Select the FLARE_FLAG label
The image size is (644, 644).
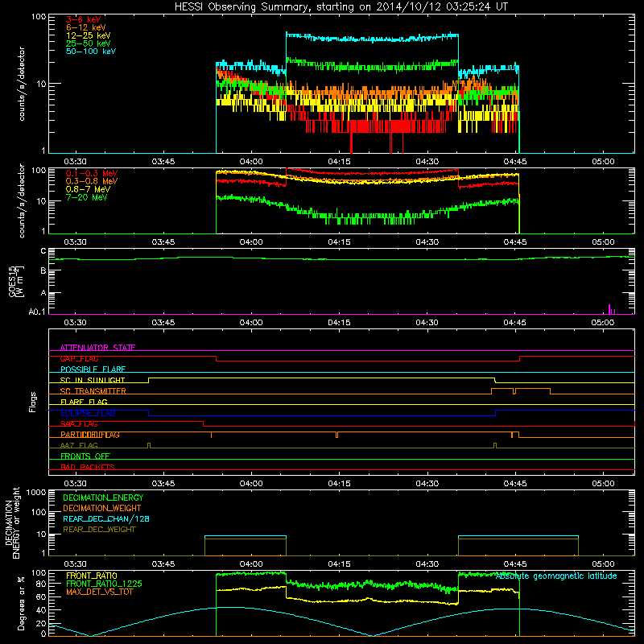[84, 402]
